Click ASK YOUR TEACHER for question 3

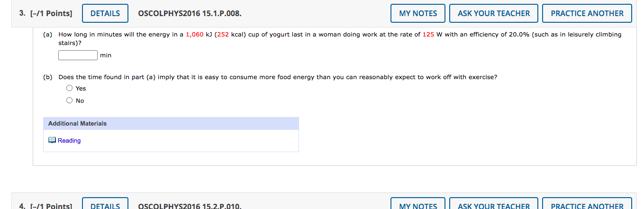point(494,13)
